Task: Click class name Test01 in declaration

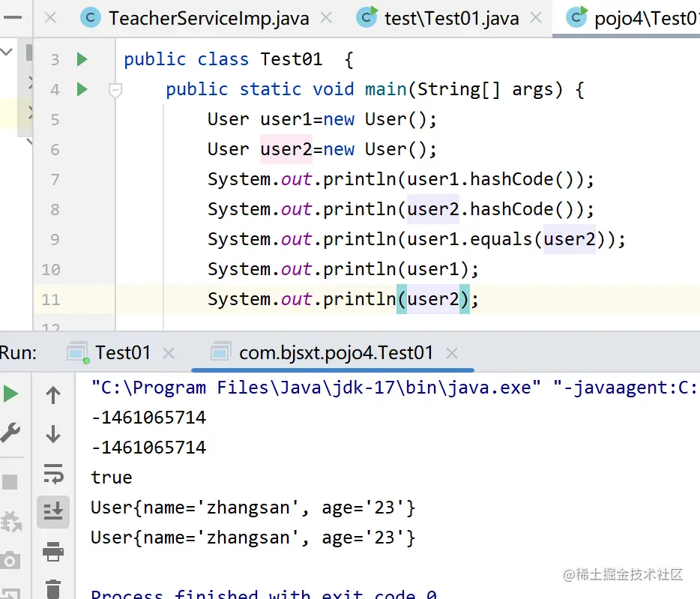Action: [x=291, y=59]
